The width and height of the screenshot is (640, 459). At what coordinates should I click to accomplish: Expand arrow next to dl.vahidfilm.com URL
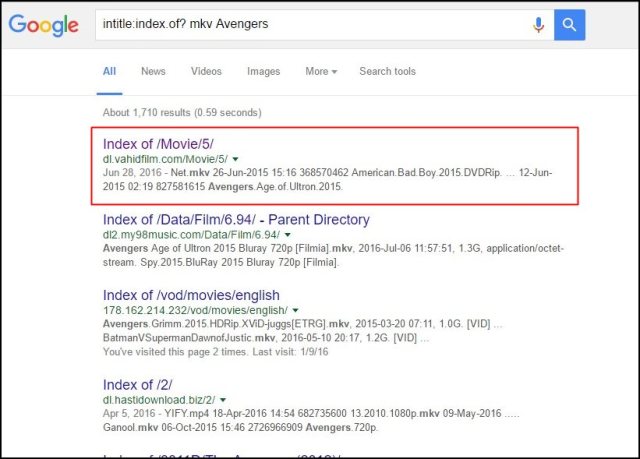coord(235,159)
